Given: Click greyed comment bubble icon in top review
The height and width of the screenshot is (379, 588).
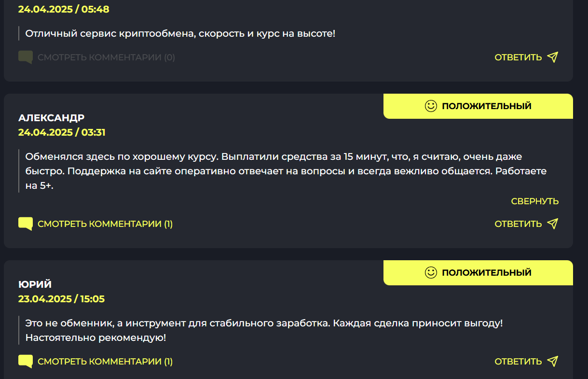Looking at the screenshot, I should (26, 57).
